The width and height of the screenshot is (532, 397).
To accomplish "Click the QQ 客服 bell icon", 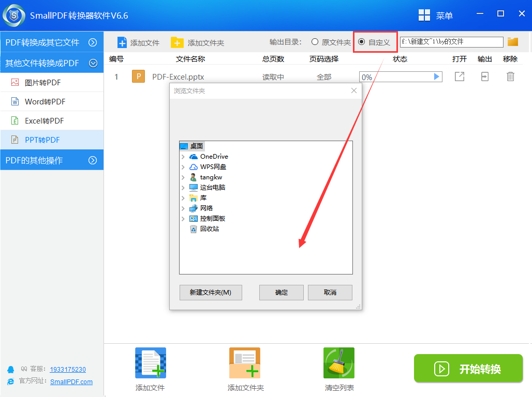I will point(11,369).
